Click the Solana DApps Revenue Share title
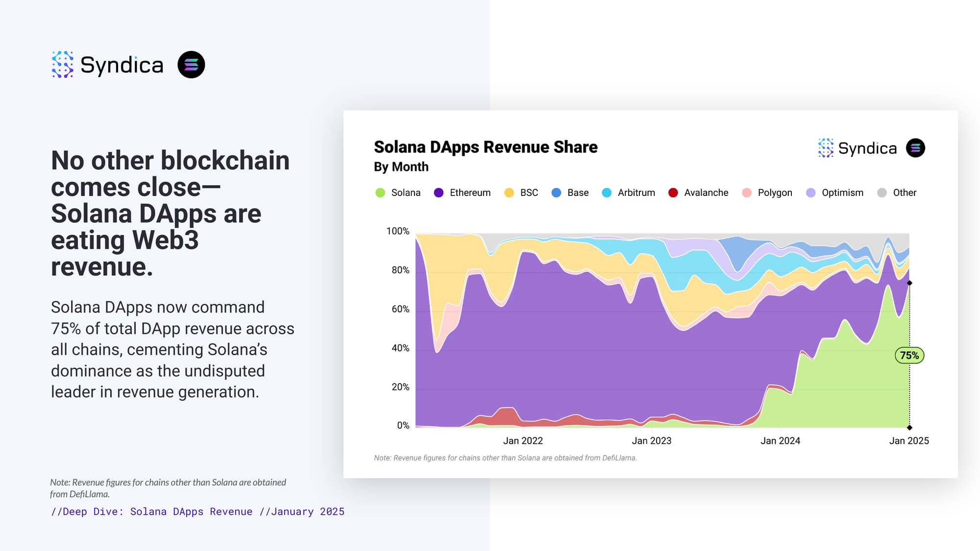 click(x=486, y=147)
